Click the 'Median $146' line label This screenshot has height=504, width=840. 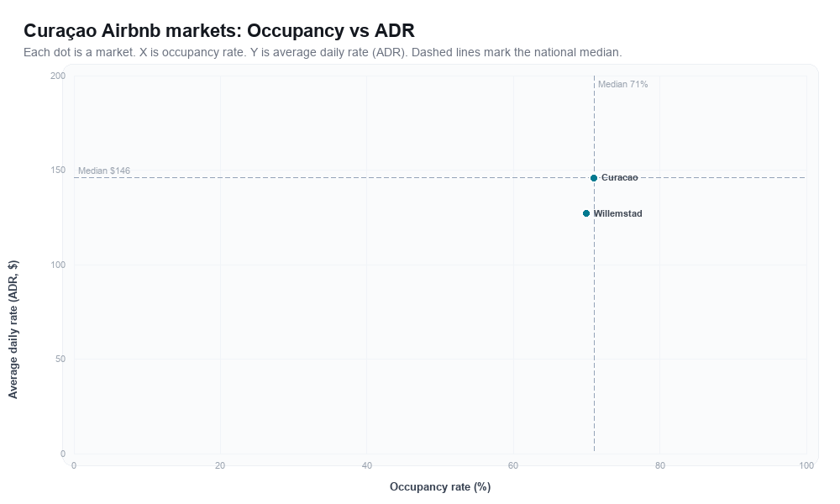[x=104, y=171]
